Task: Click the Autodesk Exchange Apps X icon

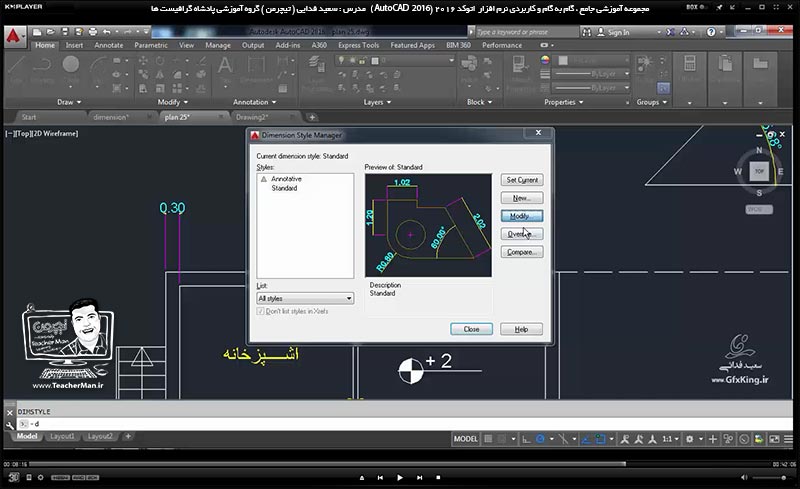Action: point(670,32)
